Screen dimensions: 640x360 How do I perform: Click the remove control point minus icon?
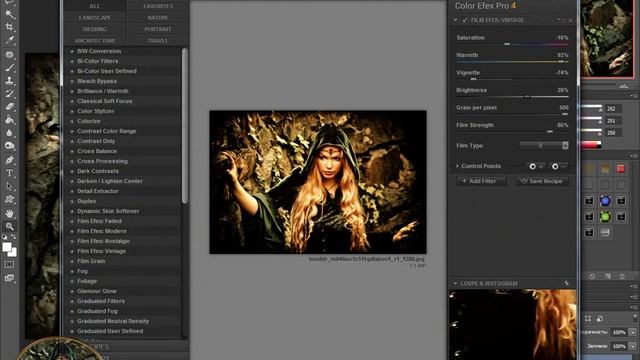pyautogui.click(x=559, y=167)
